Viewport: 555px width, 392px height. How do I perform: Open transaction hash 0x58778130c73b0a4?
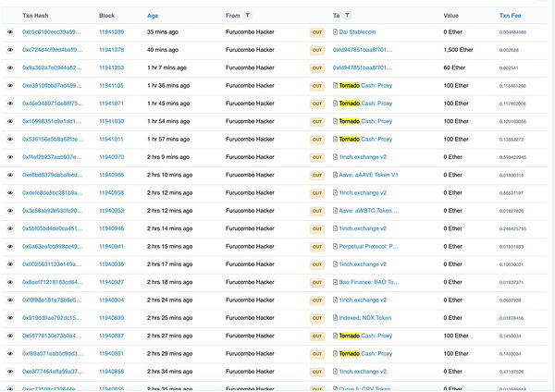(x=52, y=336)
